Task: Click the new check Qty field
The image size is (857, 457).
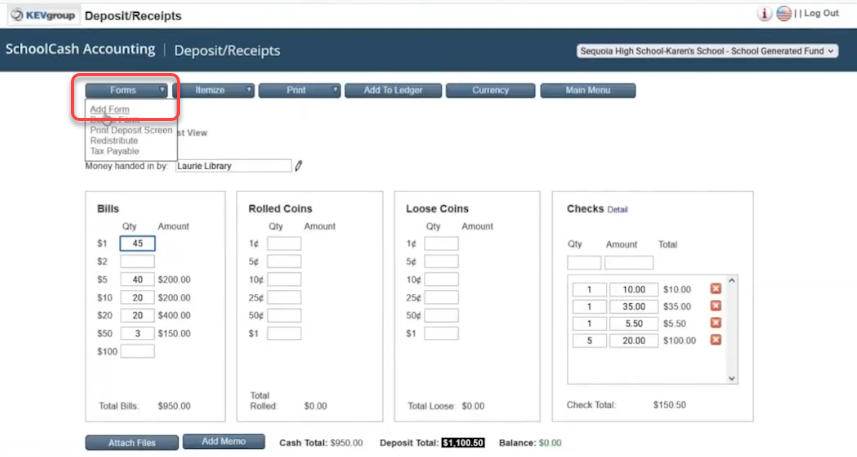Action: click(x=584, y=262)
